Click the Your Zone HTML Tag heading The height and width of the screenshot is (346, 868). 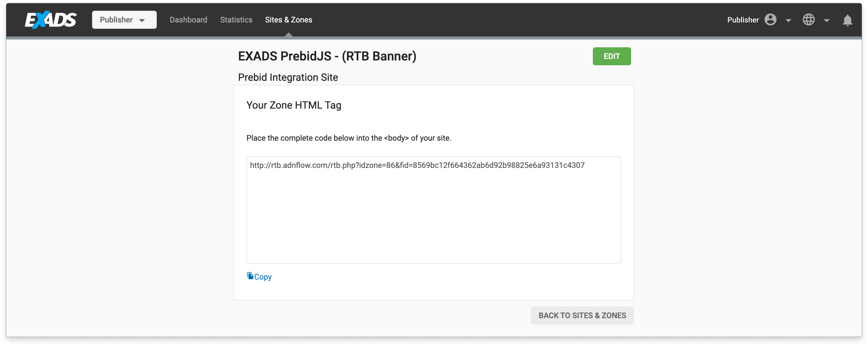coord(293,105)
